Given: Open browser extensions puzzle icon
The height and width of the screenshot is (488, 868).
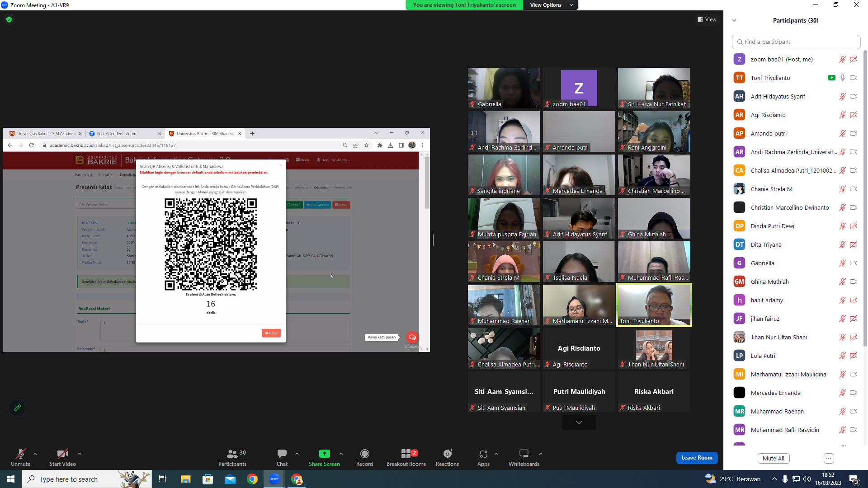Looking at the screenshot, I should tap(380, 145).
